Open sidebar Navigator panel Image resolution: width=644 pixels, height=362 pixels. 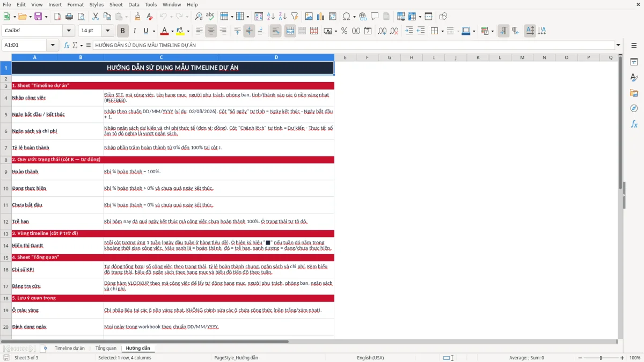click(634, 108)
